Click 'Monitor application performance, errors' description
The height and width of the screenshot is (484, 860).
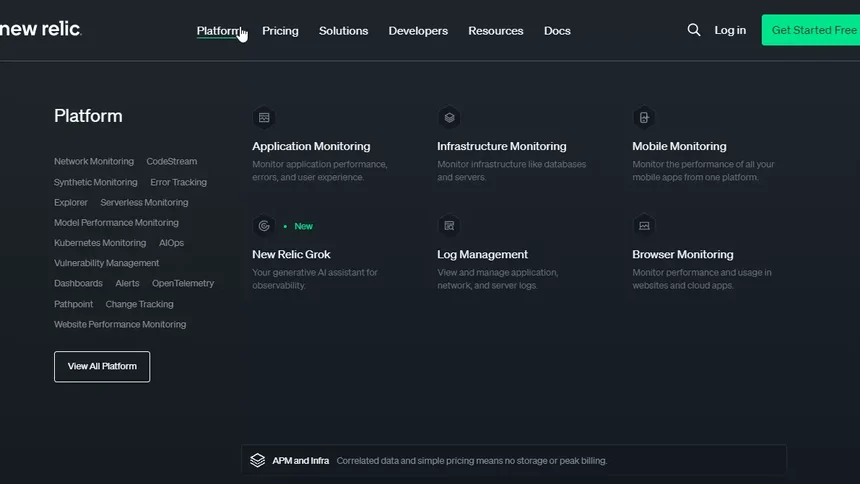pyautogui.click(x=320, y=171)
